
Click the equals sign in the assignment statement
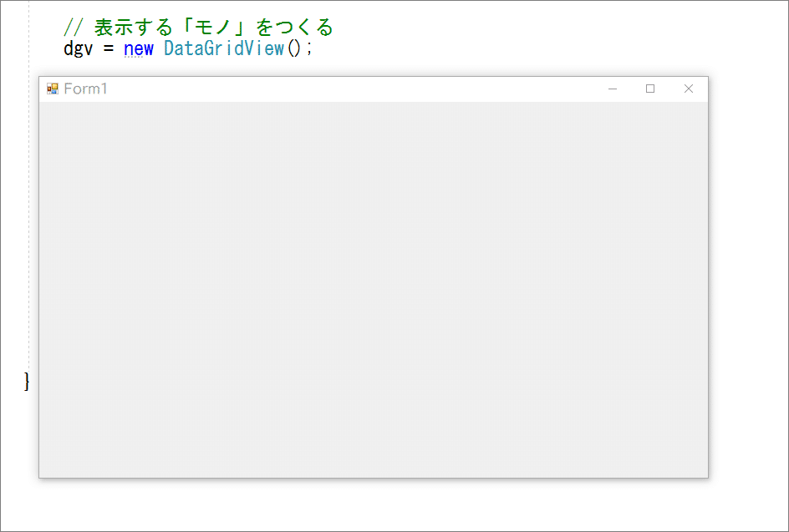click(x=109, y=48)
